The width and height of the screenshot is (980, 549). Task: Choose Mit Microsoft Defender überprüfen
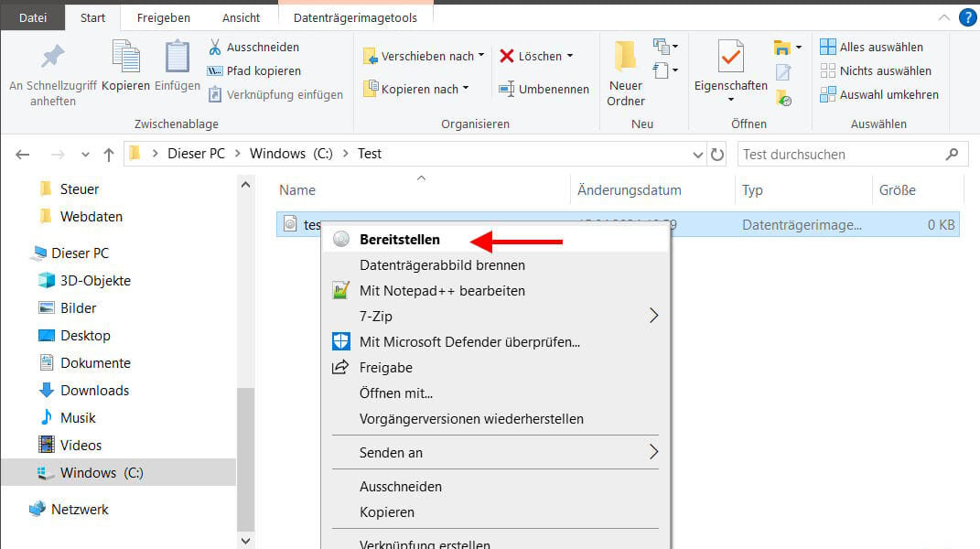(495, 342)
